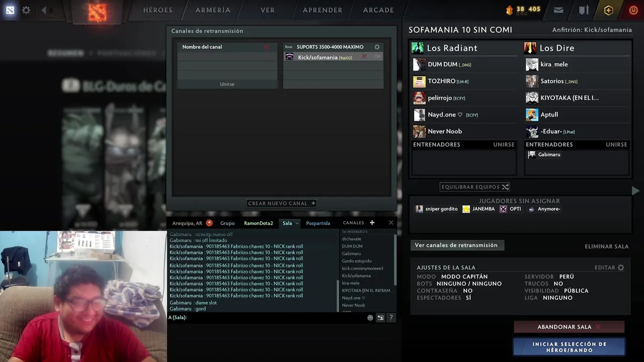Click the Arequipa region red pin icon
This screenshot has height=362, width=644.
209,223
